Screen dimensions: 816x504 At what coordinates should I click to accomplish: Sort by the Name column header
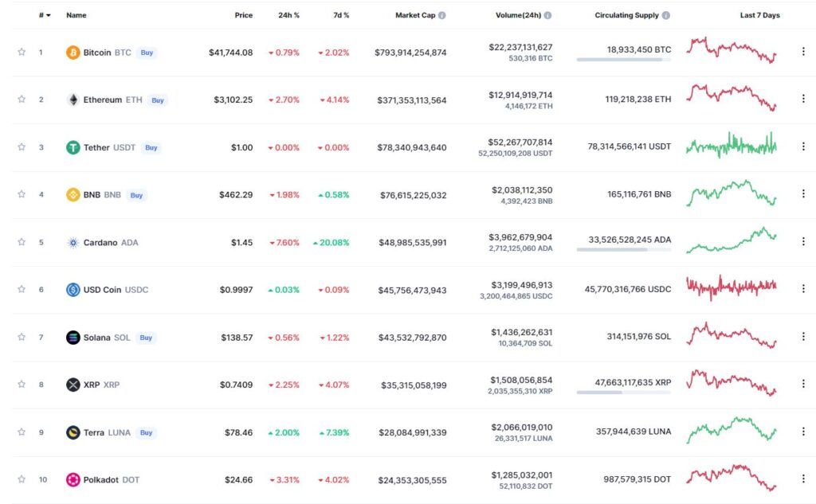(x=76, y=15)
